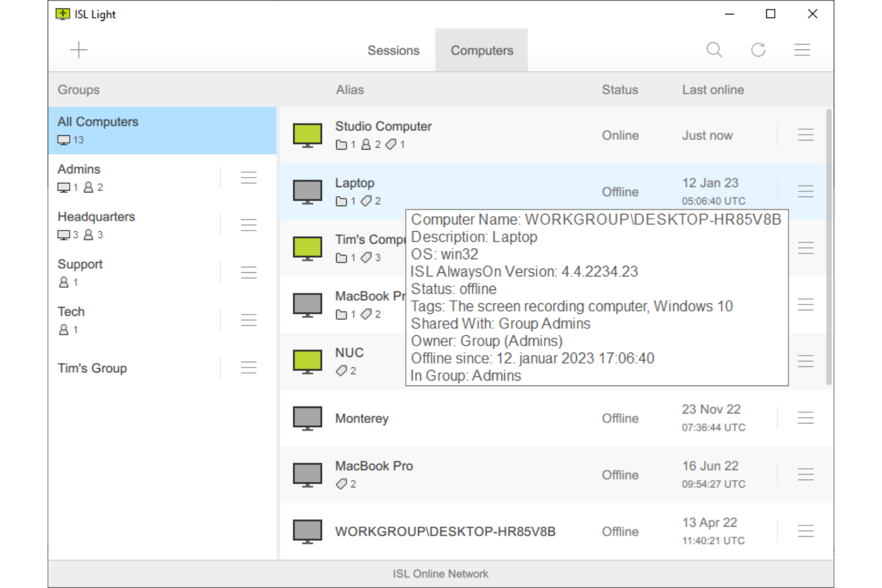
Task: Click the tag icon under NUC
Action: coord(340,370)
